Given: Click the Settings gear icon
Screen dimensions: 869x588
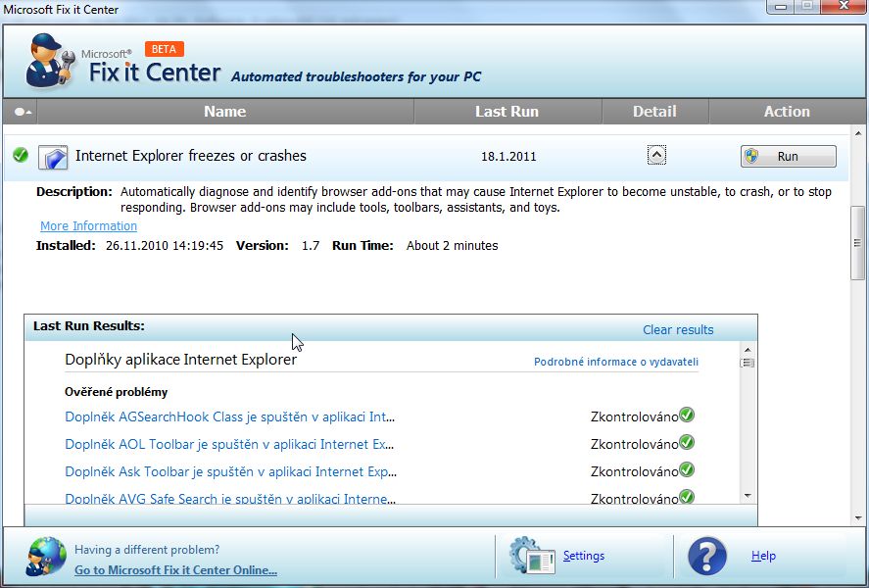Looking at the screenshot, I should pos(532,556).
